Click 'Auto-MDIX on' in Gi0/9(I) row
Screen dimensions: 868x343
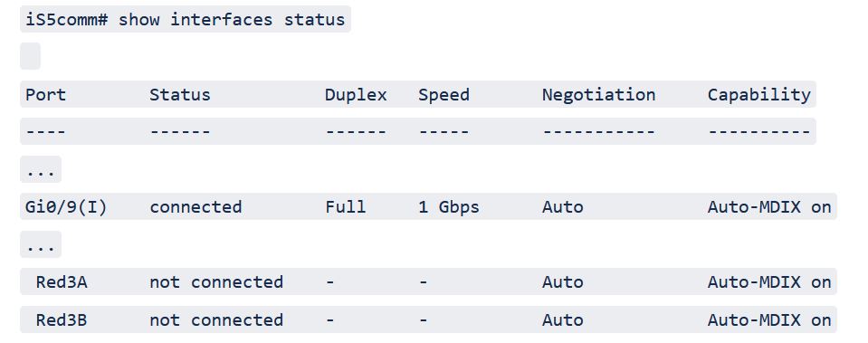pyautogui.click(x=769, y=207)
